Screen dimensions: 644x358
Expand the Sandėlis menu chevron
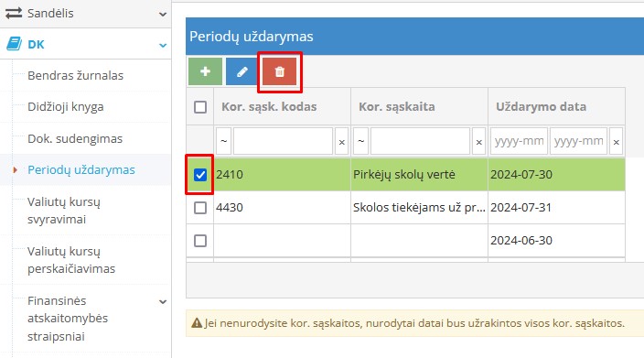[163, 14]
